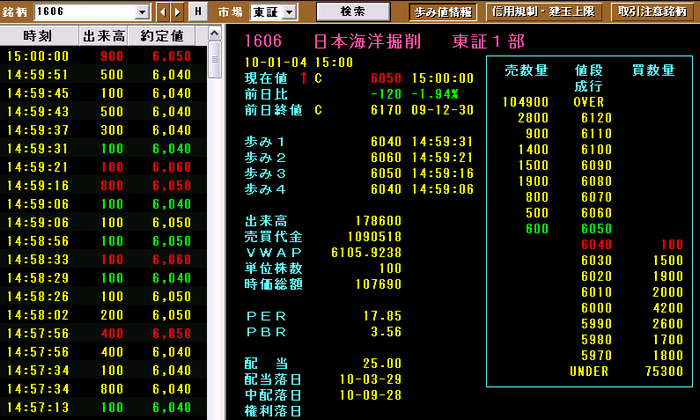Viewport: 700px width, 420px height.
Task: Select the 14:59:51 tick row
Action: coord(103,75)
